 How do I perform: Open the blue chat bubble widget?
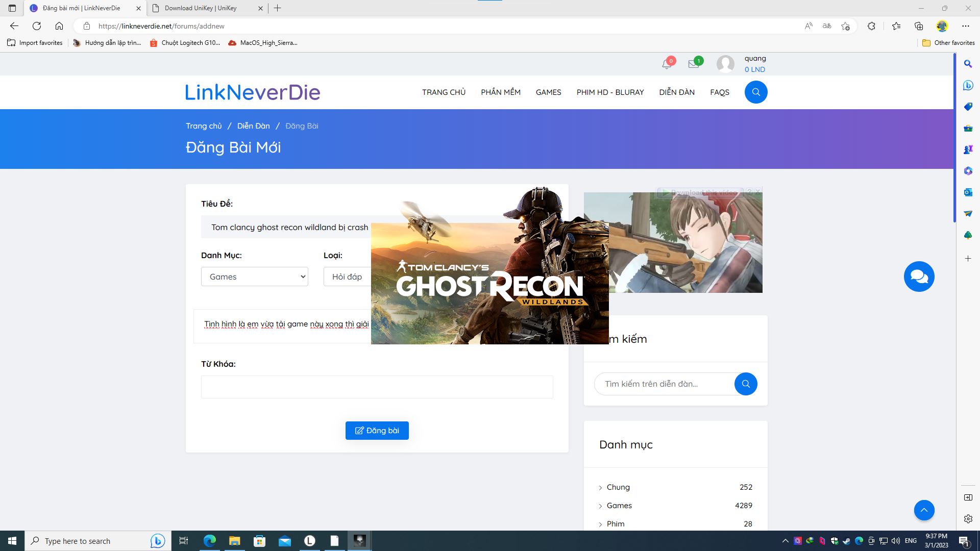(919, 277)
